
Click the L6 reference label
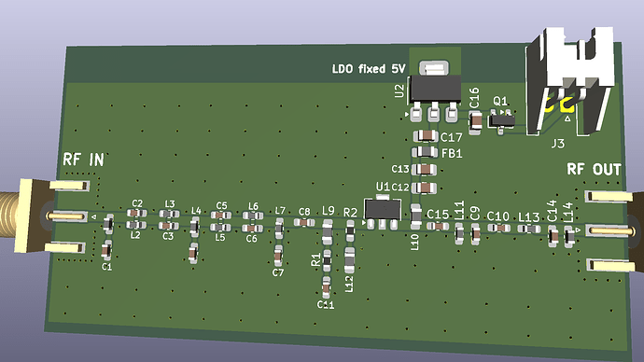[x=253, y=206]
